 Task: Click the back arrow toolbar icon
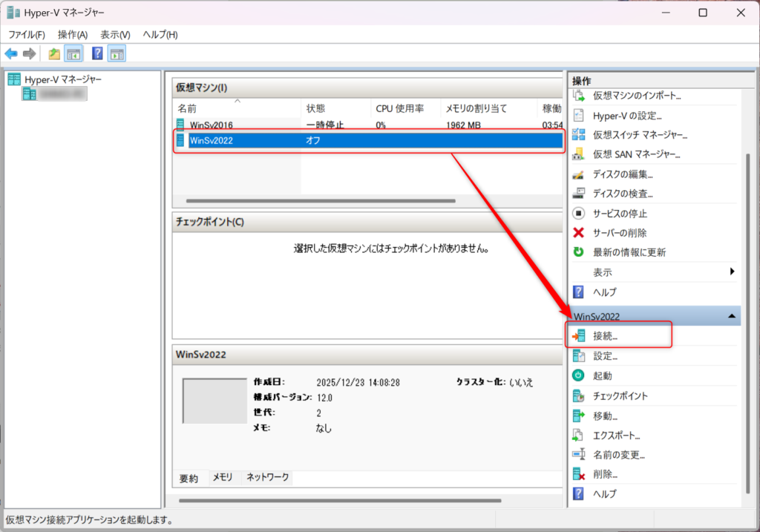pyautogui.click(x=11, y=53)
